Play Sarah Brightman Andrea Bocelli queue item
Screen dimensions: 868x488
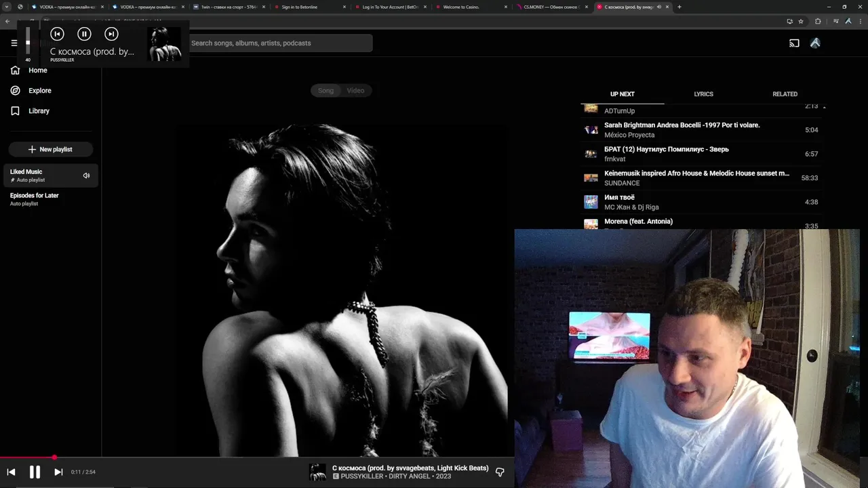pos(703,130)
